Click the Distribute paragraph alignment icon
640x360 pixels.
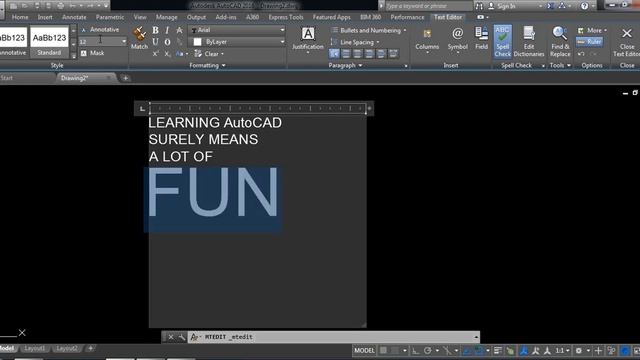pos(393,53)
